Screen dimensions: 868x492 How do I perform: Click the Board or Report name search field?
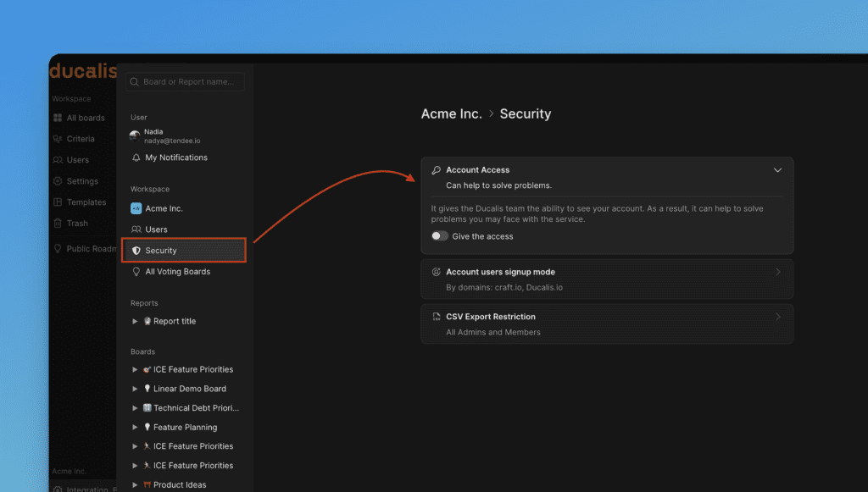pos(192,82)
